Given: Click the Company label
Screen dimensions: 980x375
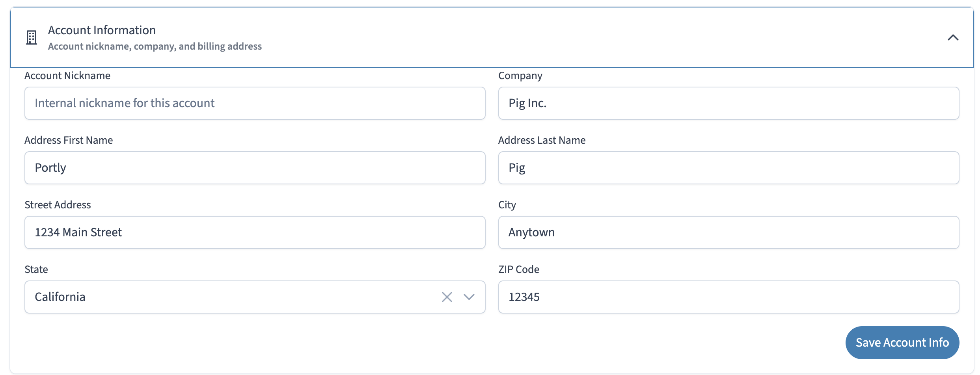Looking at the screenshot, I should pos(520,76).
